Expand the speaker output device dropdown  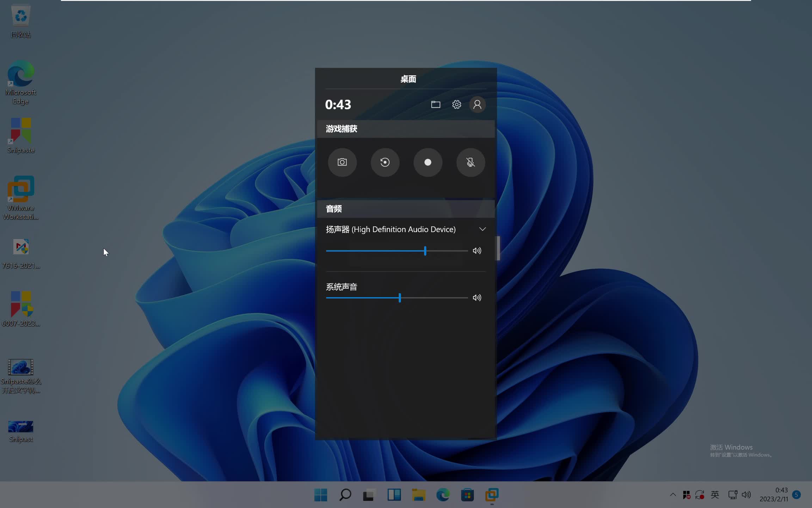(x=482, y=229)
